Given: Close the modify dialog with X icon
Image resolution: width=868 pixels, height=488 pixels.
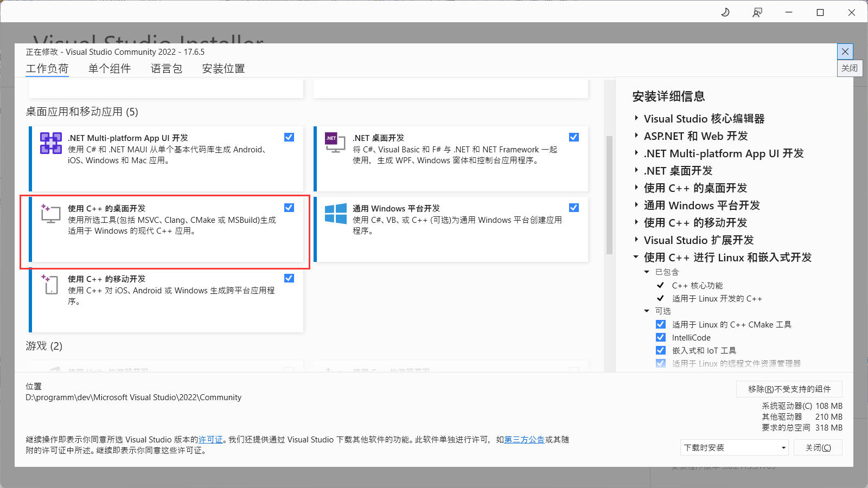Looking at the screenshot, I should click(x=845, y=52).
